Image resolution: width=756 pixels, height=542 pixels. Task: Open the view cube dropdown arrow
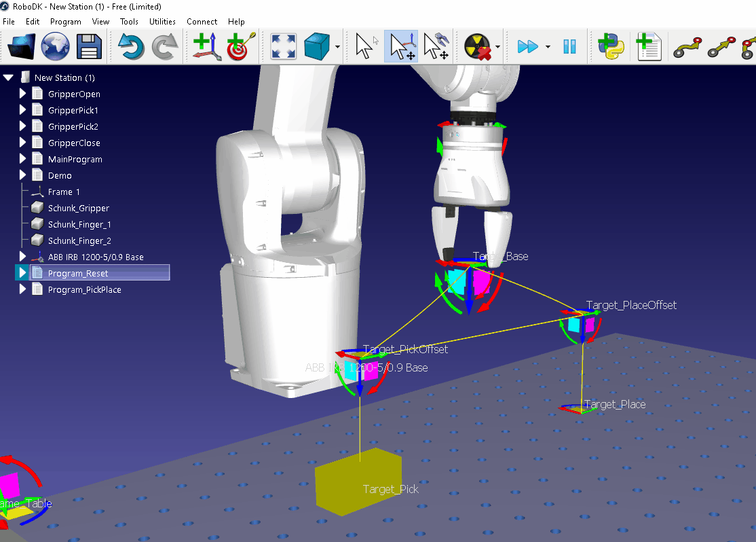(x=337, y=47)
